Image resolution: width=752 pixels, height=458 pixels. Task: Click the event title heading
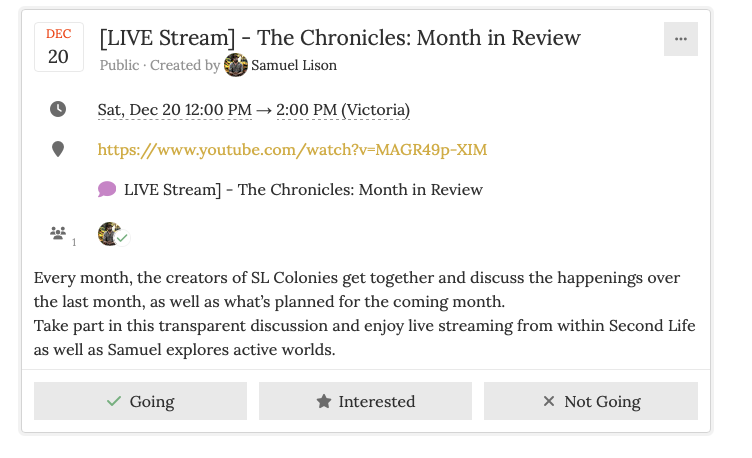(340, 38)
